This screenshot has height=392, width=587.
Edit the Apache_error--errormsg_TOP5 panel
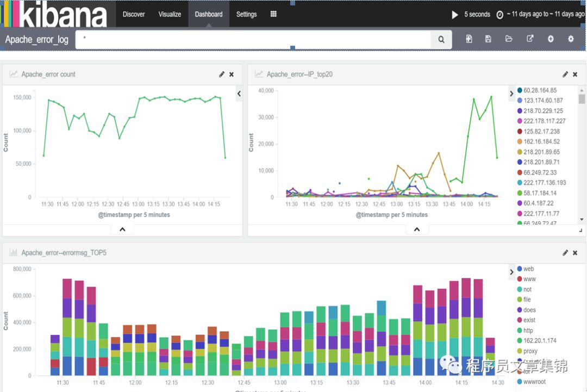pos(565,253)
